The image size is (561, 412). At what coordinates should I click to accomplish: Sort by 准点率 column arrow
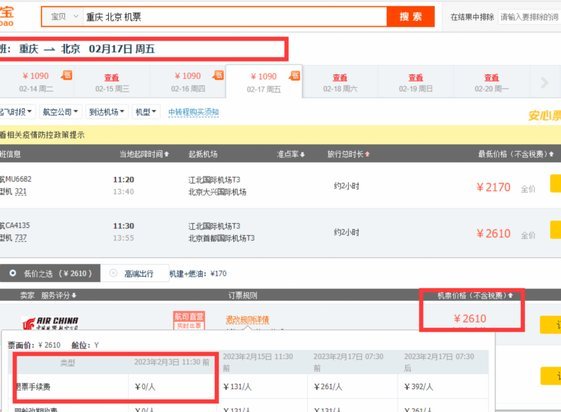coord(302,154)
